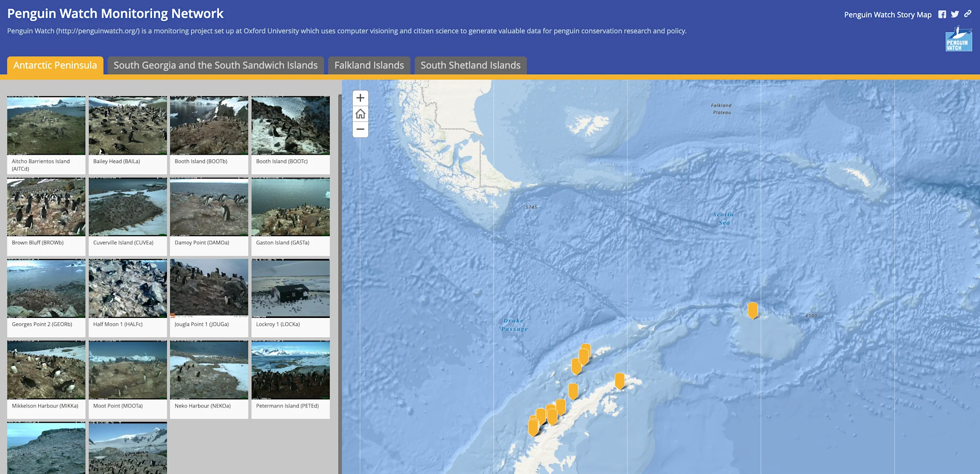Select the Lockroy 1 (LOCKa) camera image

tap(290, 288)
